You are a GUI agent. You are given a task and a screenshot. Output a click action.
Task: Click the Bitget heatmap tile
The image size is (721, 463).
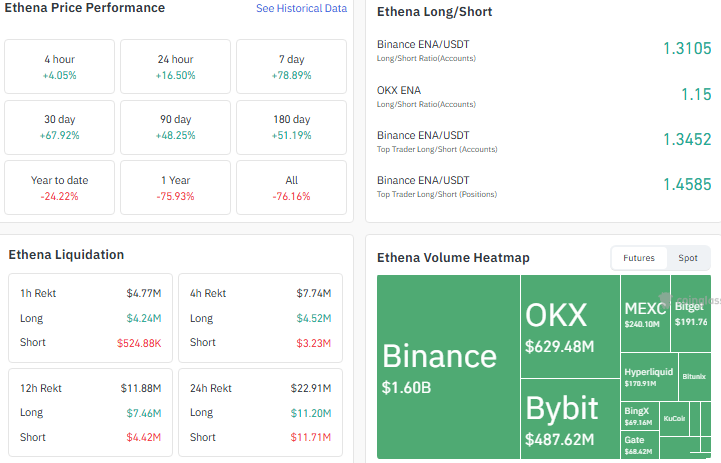pos(691,314)
